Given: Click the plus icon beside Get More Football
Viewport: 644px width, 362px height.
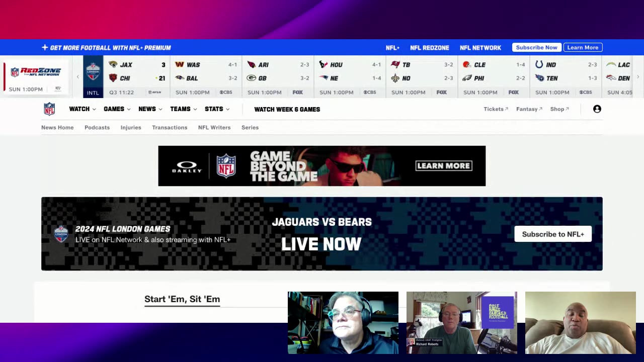Looking at the screenshot, I should tap(45, 47).
